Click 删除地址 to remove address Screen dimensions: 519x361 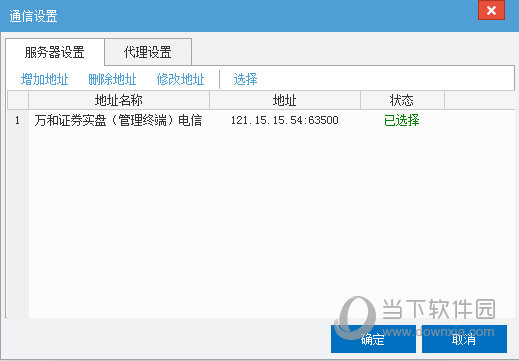[112, 80]
